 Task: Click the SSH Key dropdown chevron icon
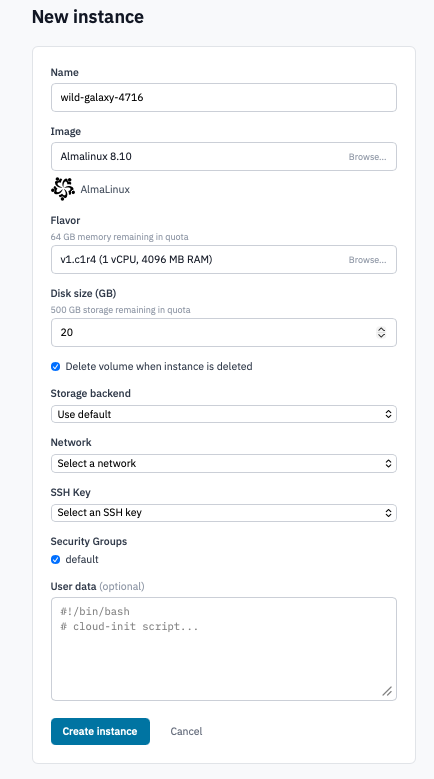point(388,512)
